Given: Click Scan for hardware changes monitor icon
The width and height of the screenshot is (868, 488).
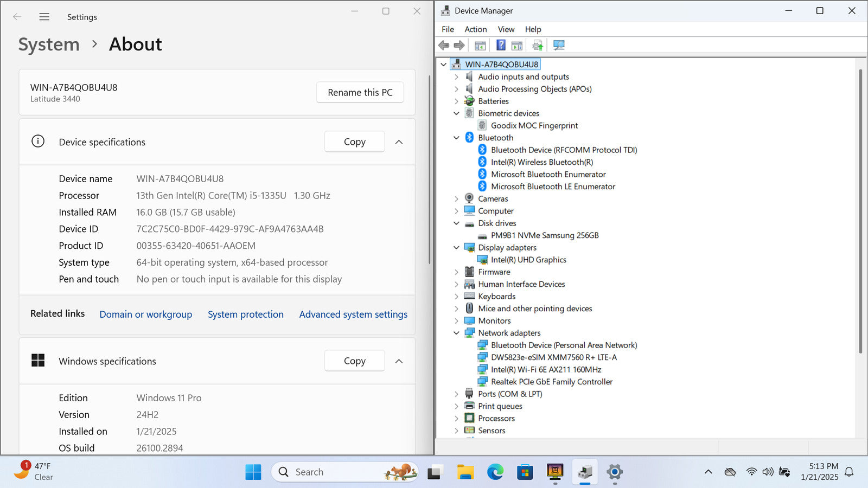Looking at the screenshot, I should click(x=559, y=45).
